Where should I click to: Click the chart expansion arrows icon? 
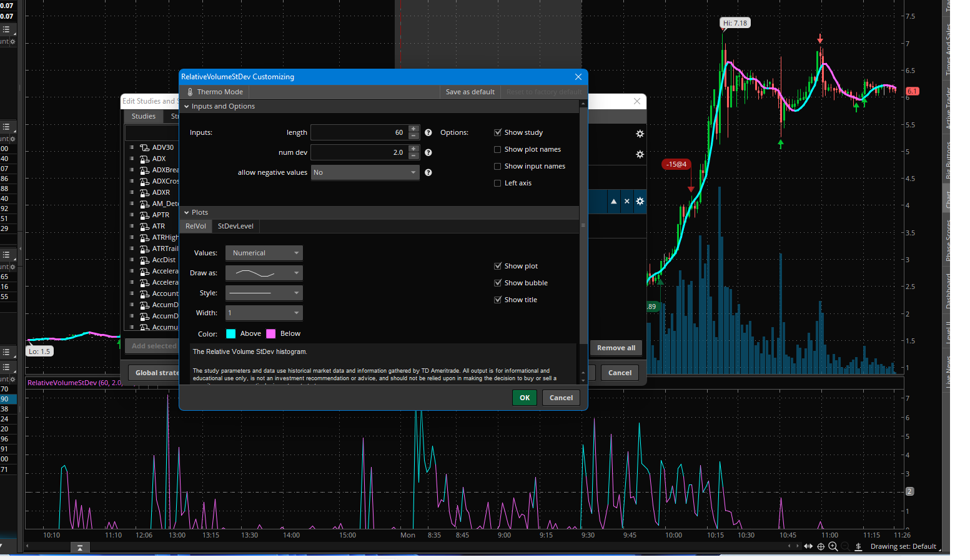pyautogui.click(x=808, y=546)
